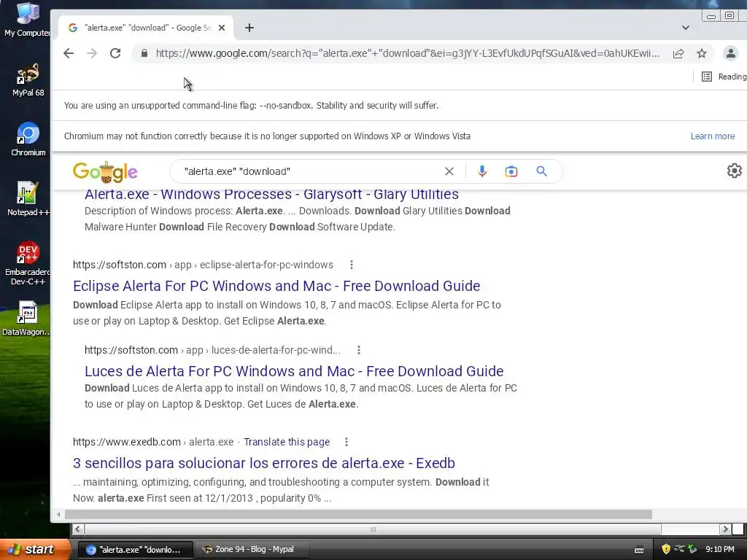Select the DataWagon desktop shortcut
The width and height of the screenshot is (747, 560).
[x=27, y=319]
